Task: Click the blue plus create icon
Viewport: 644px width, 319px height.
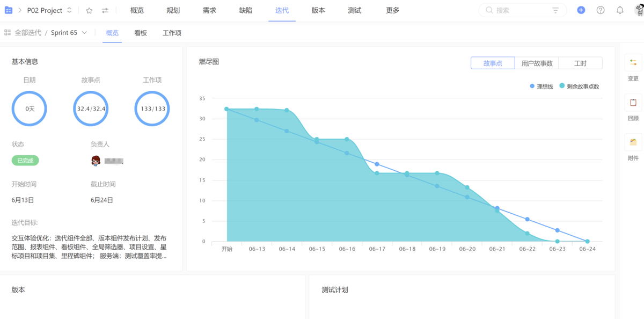Action: [581, 10]
